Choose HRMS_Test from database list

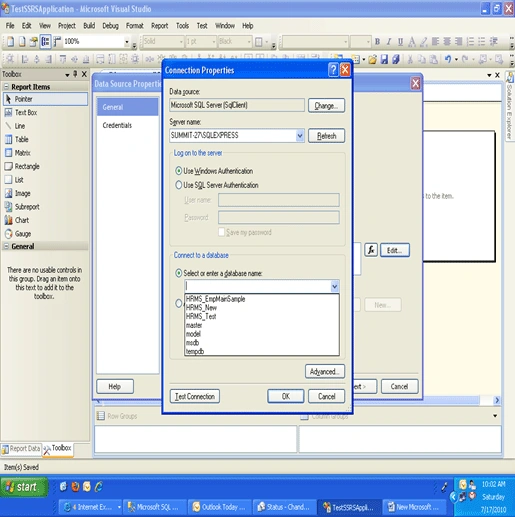(262, 316)
